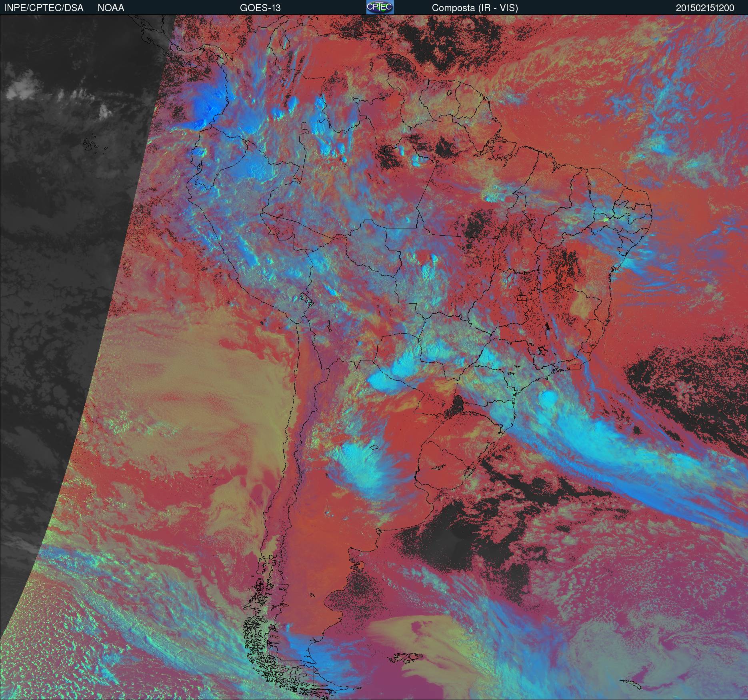Select the GOES-13 satellite label
The width and height of the screenshot is (748, 700).
click(260, 8)
